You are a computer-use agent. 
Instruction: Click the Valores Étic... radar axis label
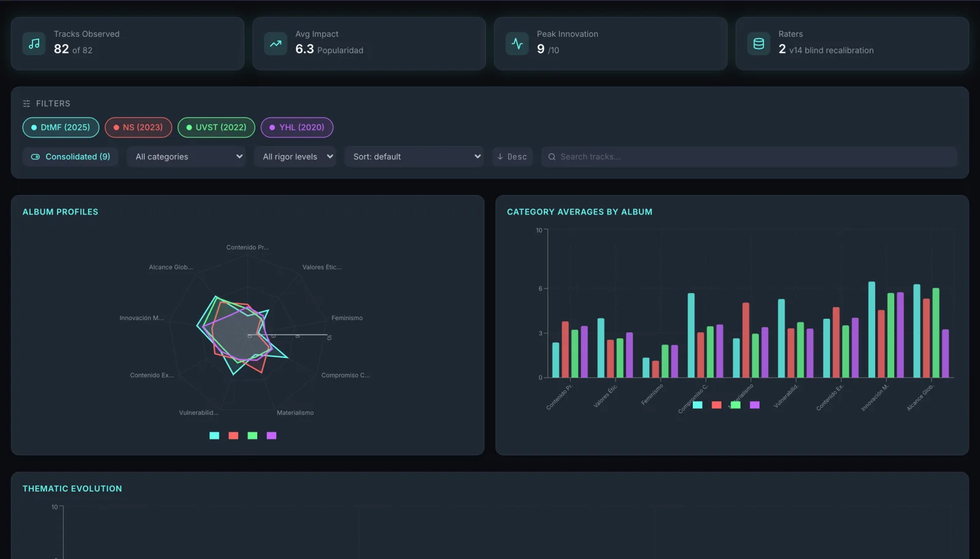(322, 267)
